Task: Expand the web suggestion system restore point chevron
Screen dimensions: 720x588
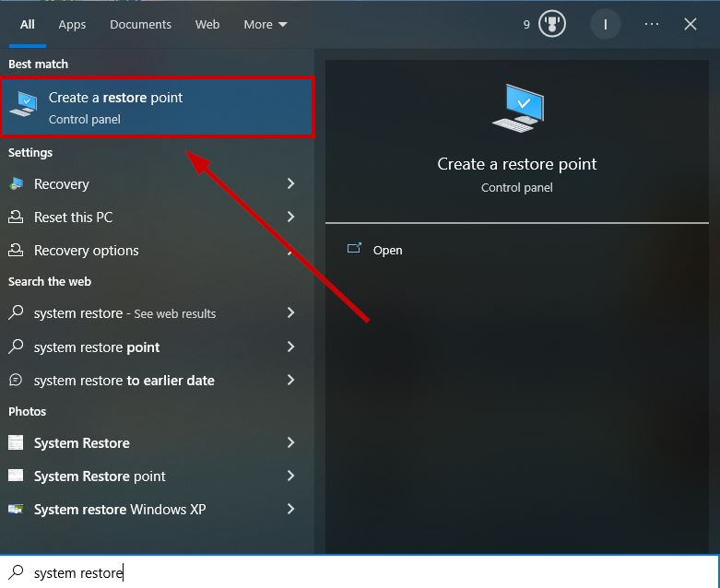Action: tap(290, 347)
